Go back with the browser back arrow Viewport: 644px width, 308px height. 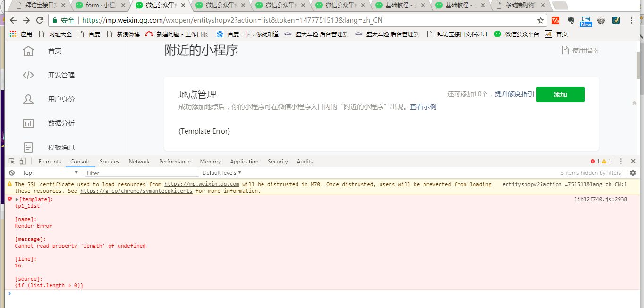pos(13,20)
